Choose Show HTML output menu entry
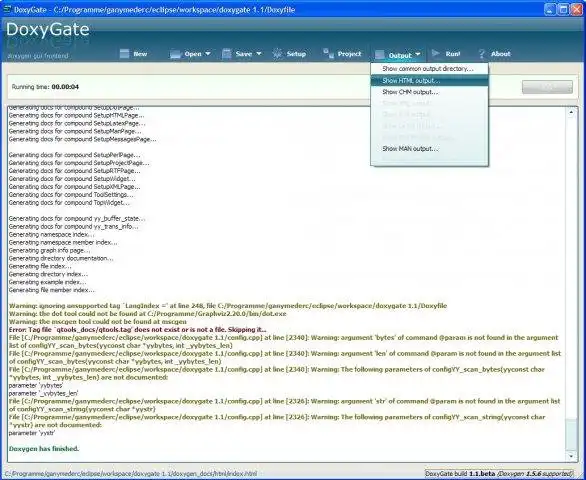 [429, 80]
